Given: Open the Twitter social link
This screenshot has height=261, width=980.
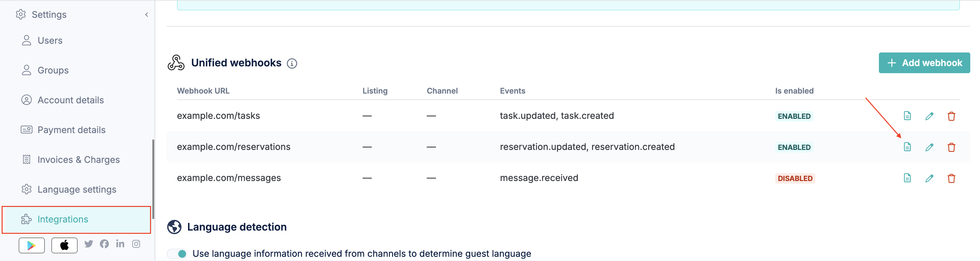Looking at the screenshot, I should click(x=89, y=244).
